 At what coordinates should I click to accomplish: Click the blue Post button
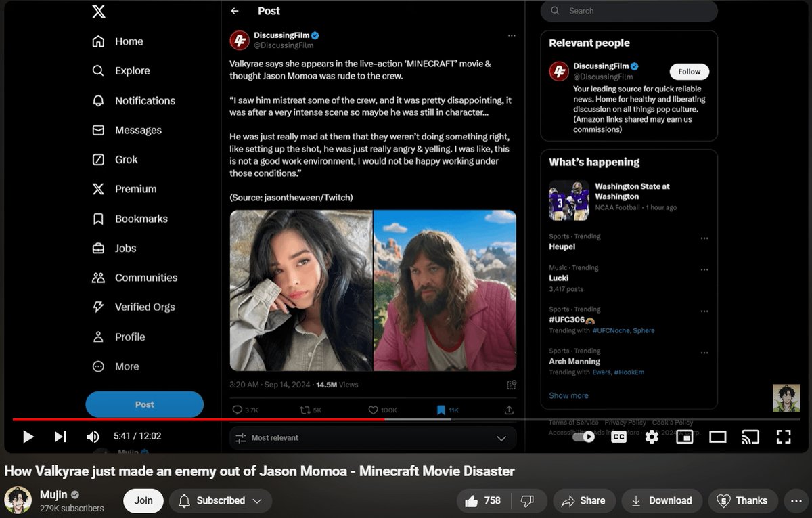(x=144, y=404)
